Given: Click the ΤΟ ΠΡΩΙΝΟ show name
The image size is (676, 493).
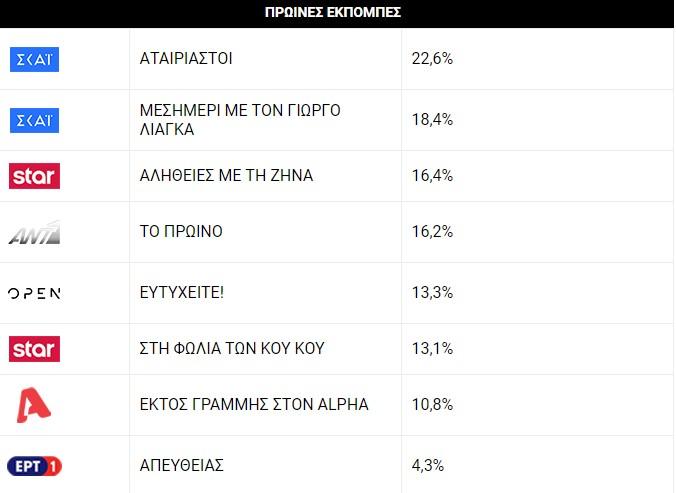Looking at the screenshot, I should coord(181,232).
